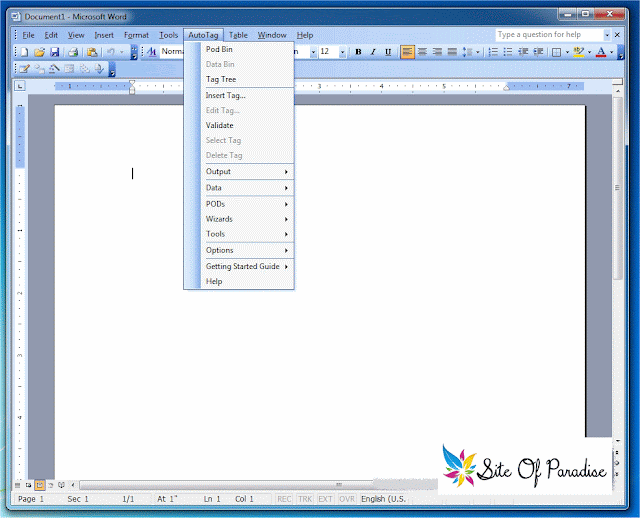Expand the Data submenu
The width and height of the screenshot is (640, 518).
coord(247,188)
